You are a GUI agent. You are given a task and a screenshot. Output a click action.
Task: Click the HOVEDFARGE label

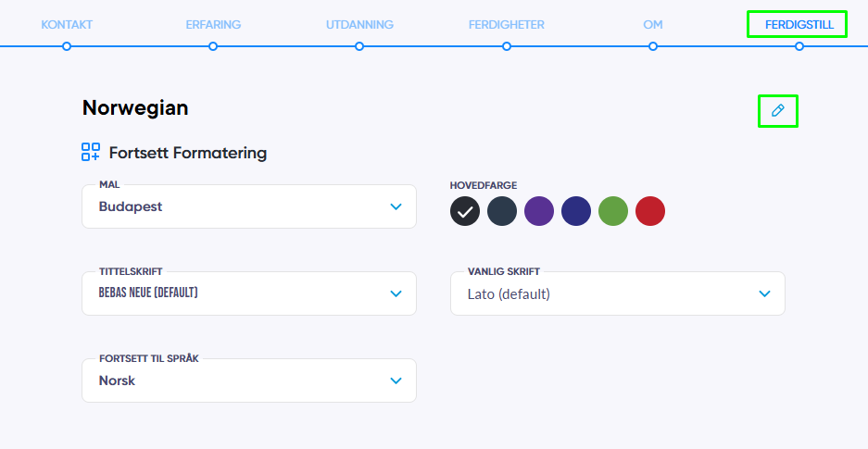pyautogui.click(x=484, y=185)
